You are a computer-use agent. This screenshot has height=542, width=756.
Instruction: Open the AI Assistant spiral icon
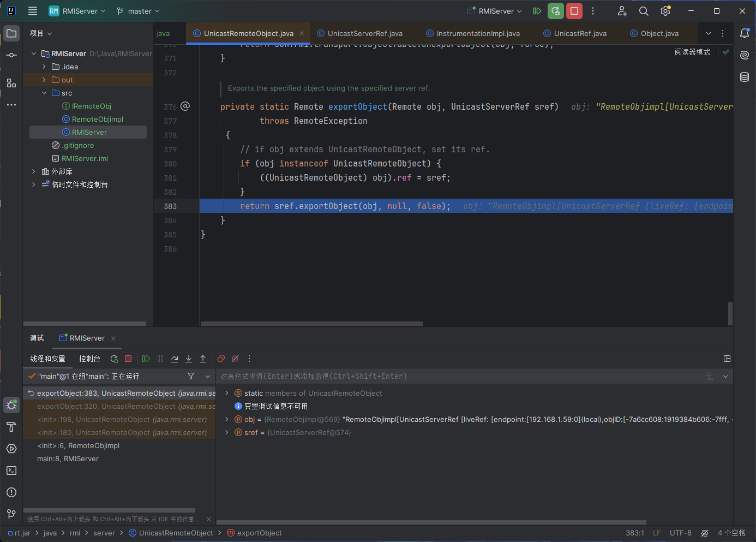point(745,55)
